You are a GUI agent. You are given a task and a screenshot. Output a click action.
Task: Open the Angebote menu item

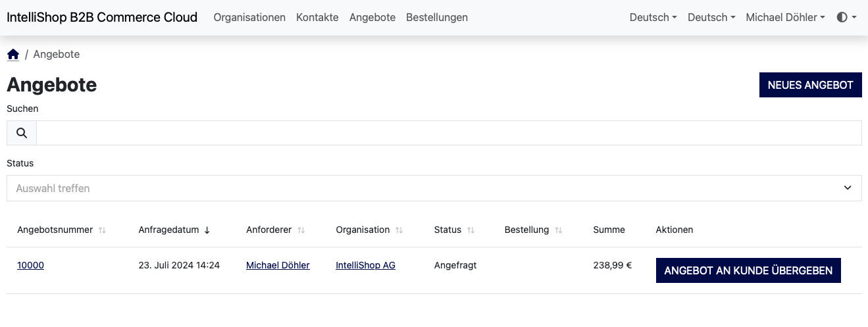372,18
